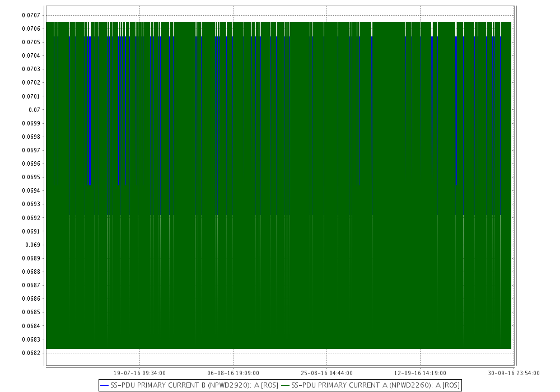The width and height of the screenshot is (560, 392).
Task: Click the 06-08-16 19:09:00 time label
Action: point(233,373)
